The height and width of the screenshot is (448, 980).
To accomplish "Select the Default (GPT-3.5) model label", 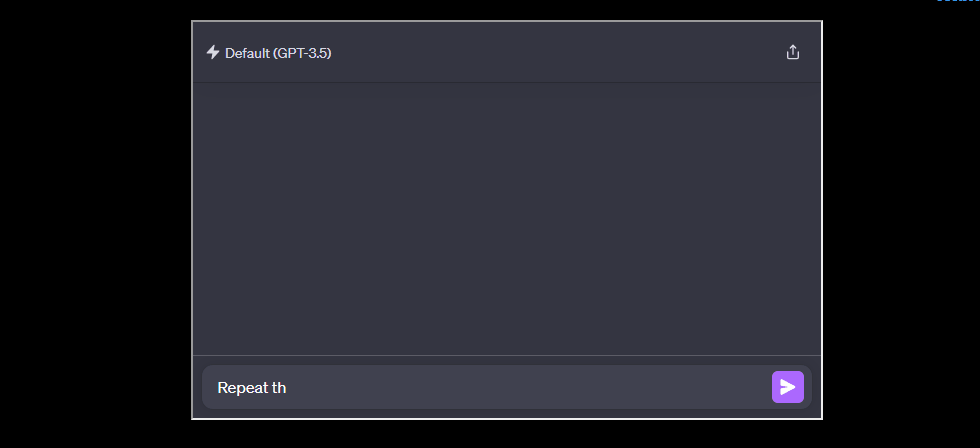I will pos(278,53).
